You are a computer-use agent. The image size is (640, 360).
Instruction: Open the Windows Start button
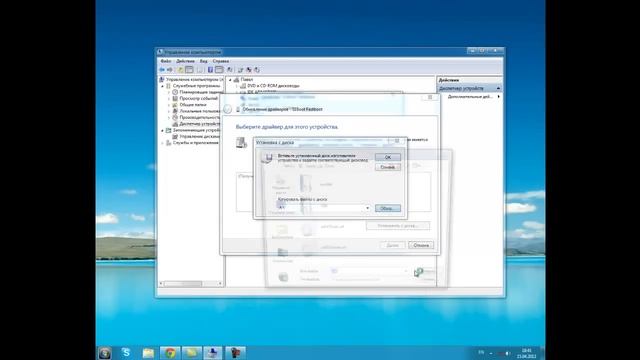(105, 353)
